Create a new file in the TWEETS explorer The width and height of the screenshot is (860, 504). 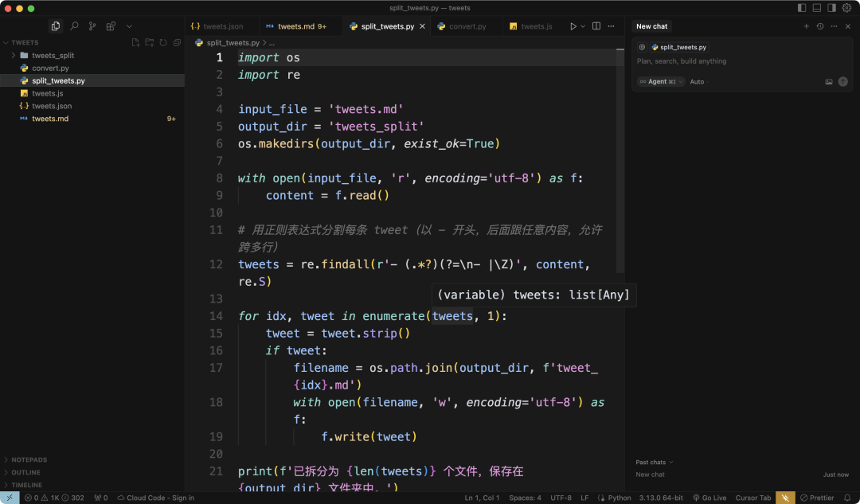135,42
